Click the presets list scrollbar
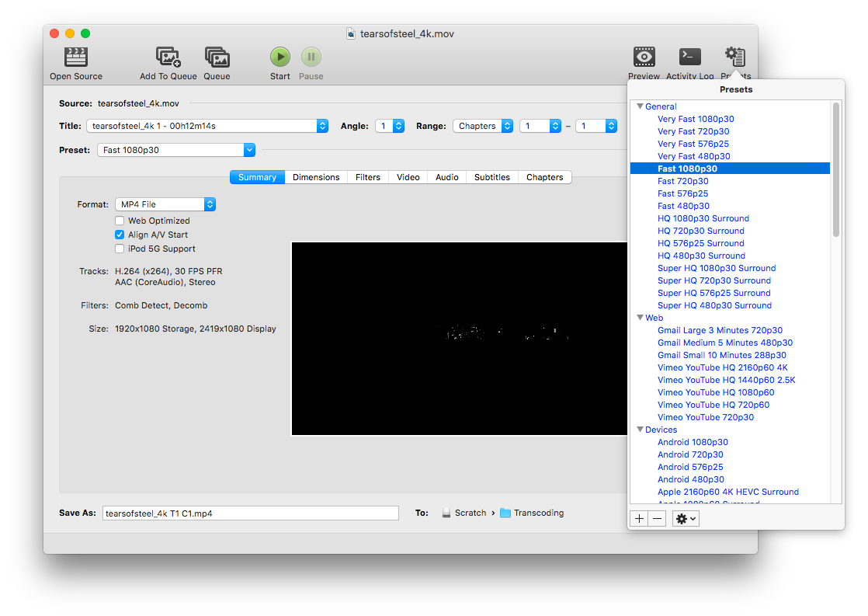 tap(836, 170)
